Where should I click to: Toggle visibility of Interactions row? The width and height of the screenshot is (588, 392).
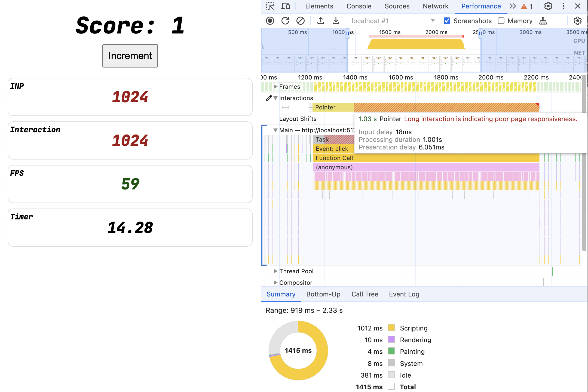click(x=276, y=97)
